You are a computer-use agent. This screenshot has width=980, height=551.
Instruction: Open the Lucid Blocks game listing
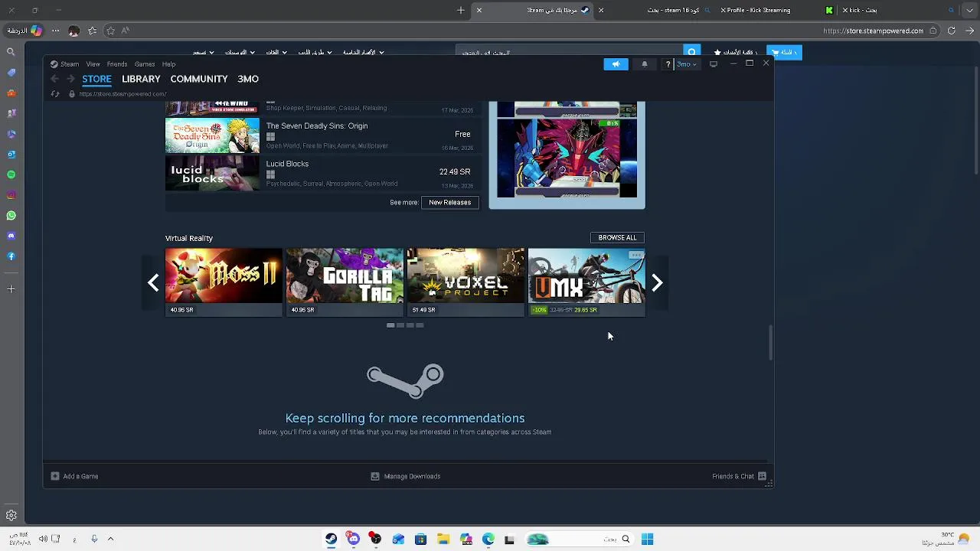click(x=322, y=173)
